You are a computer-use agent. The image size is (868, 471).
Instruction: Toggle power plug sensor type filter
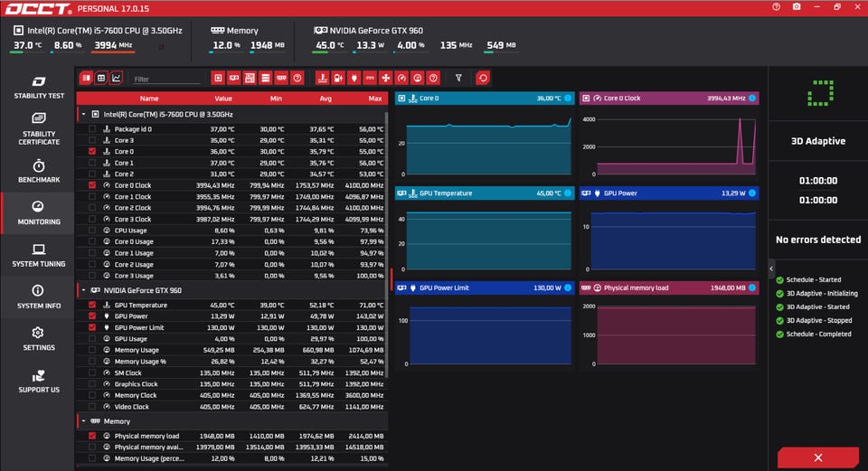354,78
